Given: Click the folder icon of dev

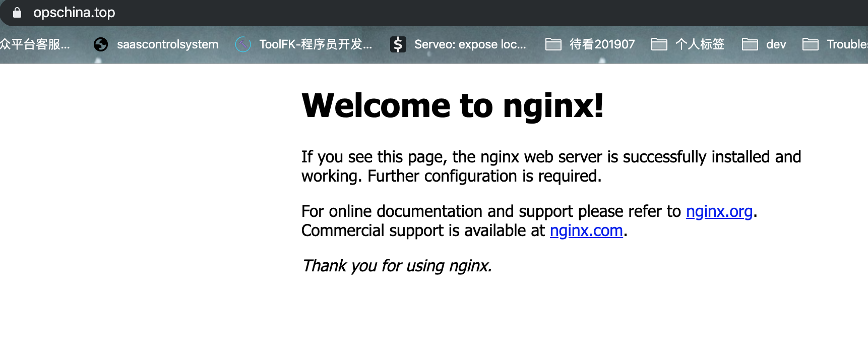Looking at the screenshot, I should (750, 44).
